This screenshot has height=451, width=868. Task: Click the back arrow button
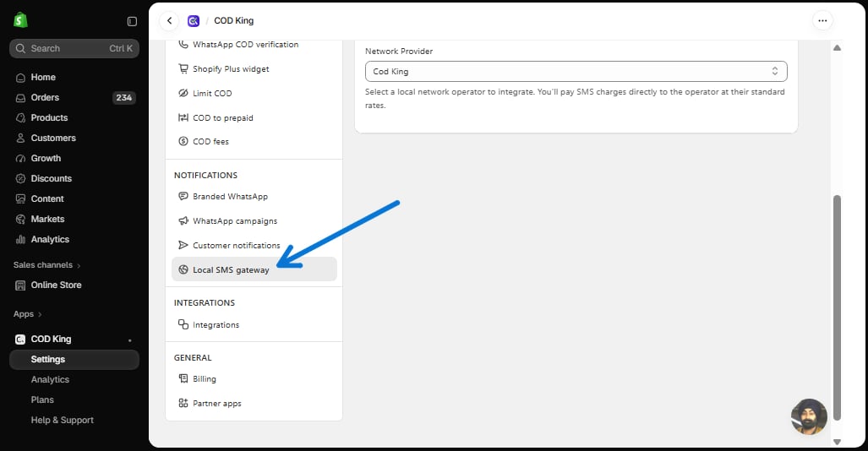[169, 21]
